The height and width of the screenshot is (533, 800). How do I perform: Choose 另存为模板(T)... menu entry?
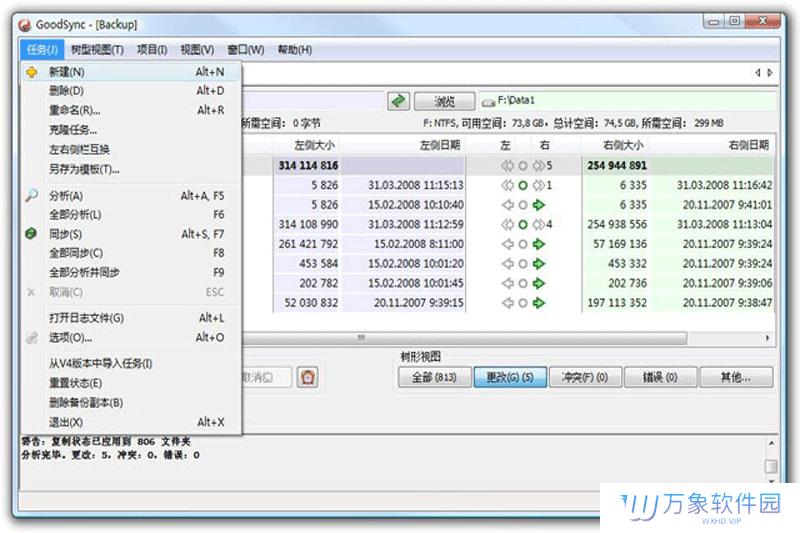[132, 169]
